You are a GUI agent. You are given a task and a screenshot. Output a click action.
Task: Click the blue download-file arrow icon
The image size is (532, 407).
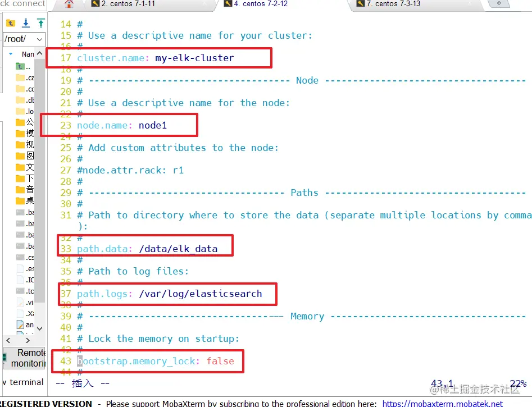click(26, 23)
